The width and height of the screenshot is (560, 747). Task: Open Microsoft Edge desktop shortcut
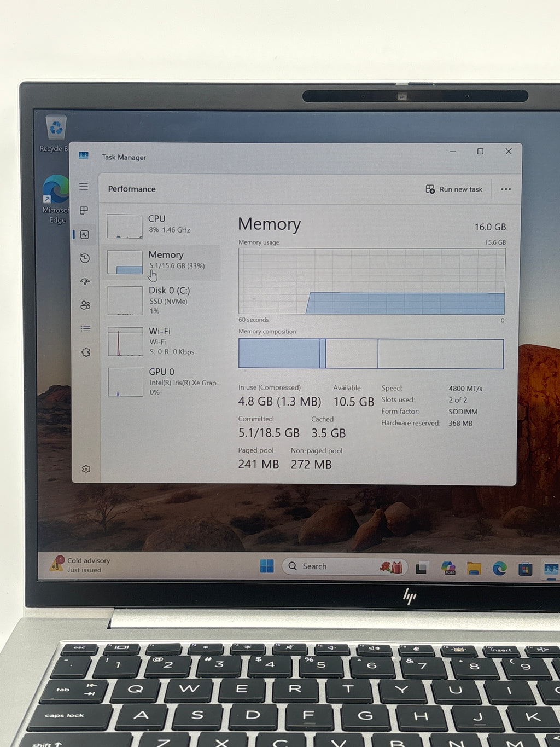[56, 199]
